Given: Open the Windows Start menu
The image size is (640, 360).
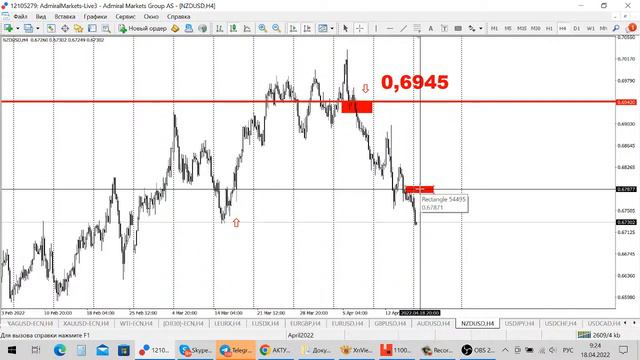Looking at the screenshot, I should [12, 350].
